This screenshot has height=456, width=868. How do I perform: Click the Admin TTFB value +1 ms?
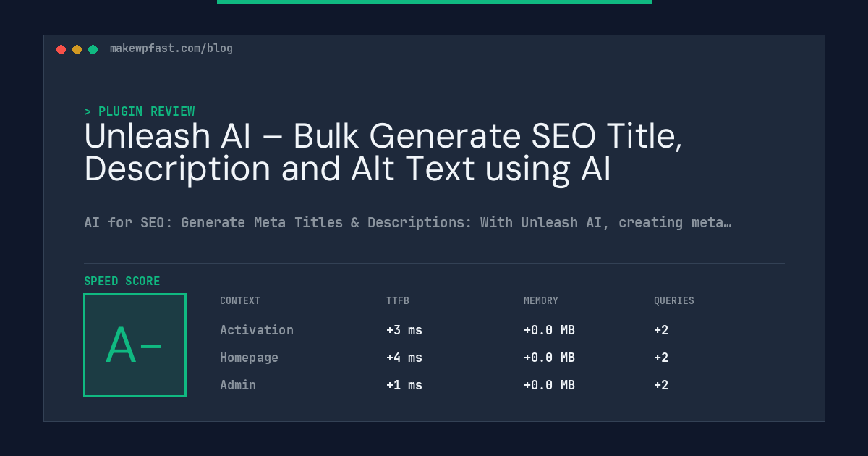click(404, 385)
